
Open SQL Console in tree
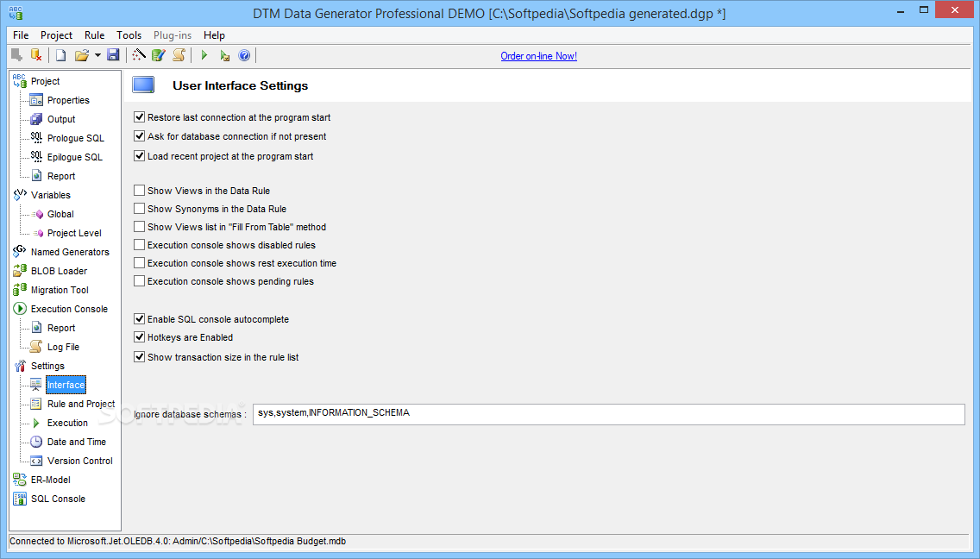click(x=58, y=499)
